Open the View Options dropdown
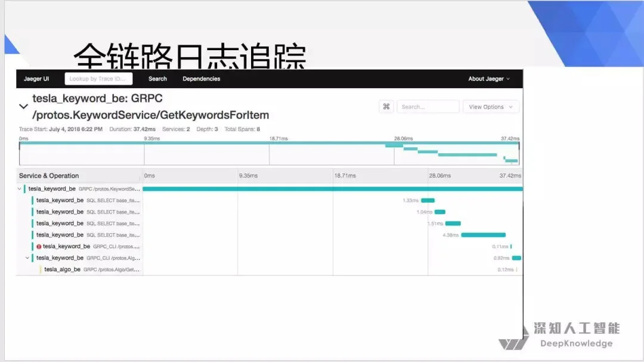The width and height of the screenshot is (644, 362). 491,107
